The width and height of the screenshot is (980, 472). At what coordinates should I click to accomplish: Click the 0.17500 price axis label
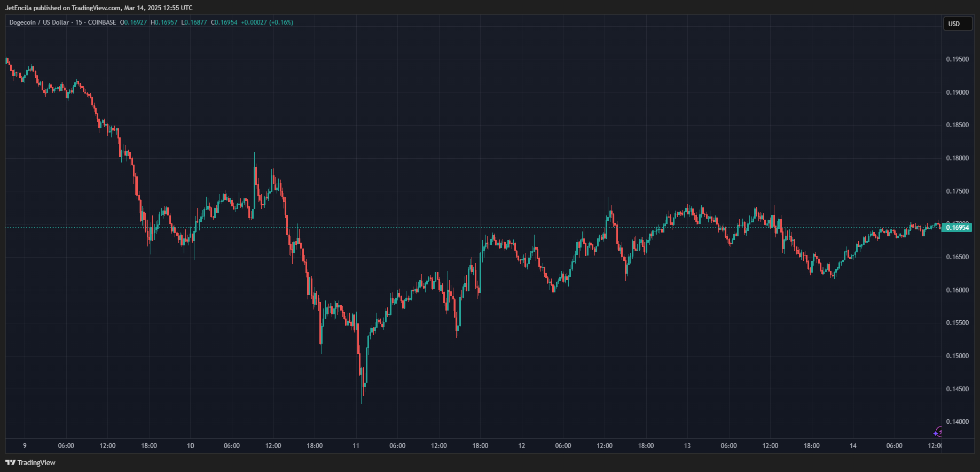[x=957, y=191]
